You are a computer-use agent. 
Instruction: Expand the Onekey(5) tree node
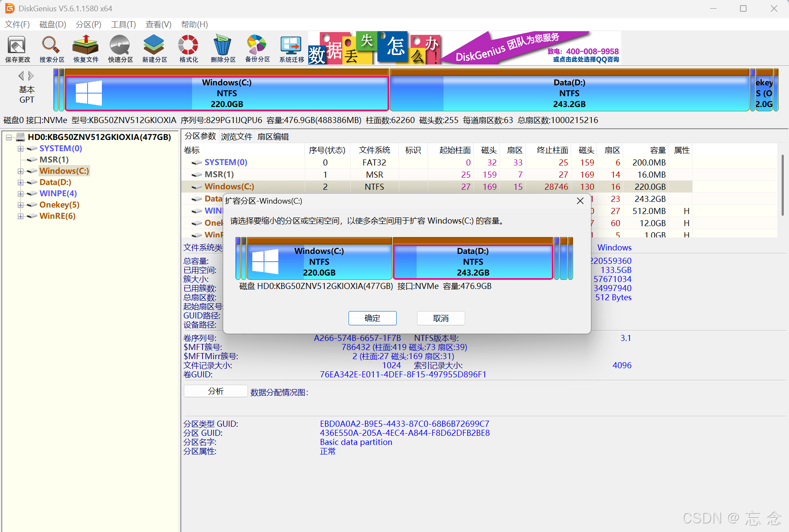point(20,205)
